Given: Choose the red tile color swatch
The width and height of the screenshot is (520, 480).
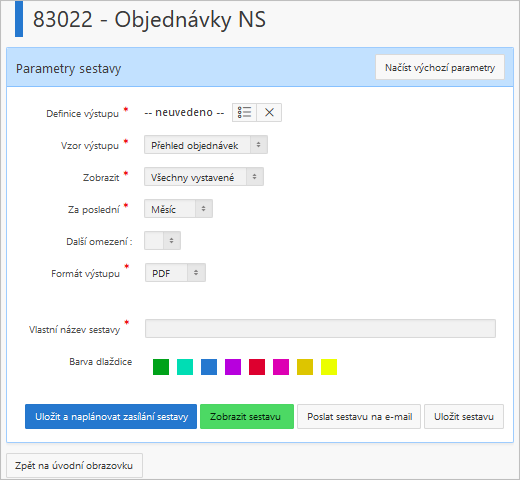Looking at the screenshot, I should [x=257, y=367].
